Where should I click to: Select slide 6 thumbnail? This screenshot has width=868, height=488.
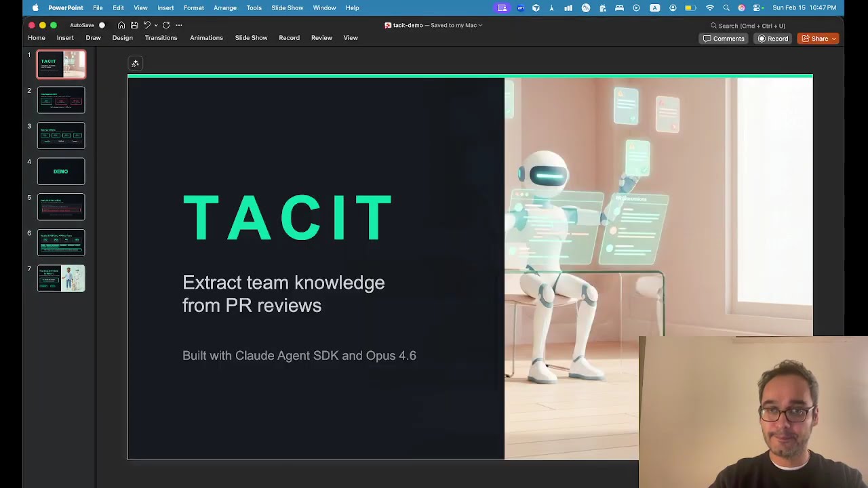(61, 243)
